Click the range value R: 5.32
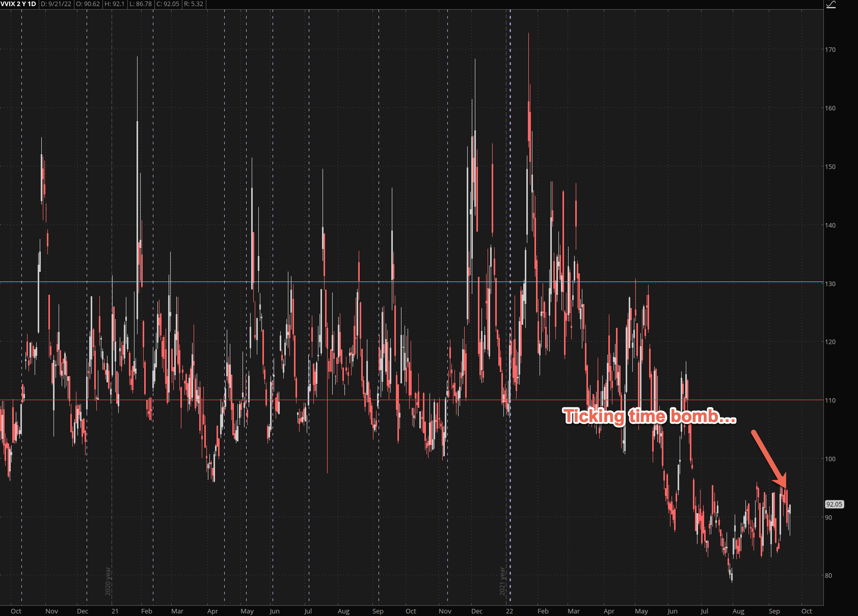This screenshot has height=616, width=858. coord(194,4)
